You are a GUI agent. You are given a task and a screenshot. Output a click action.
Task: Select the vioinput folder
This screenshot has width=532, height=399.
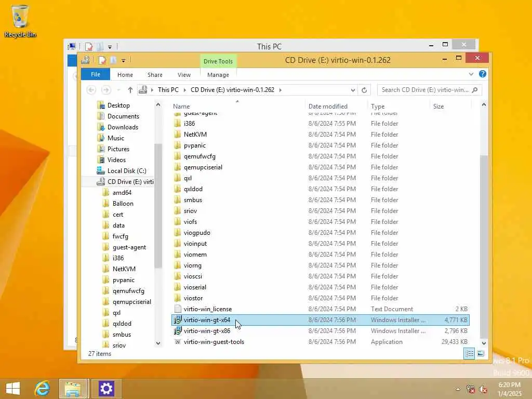click(320, 244)
